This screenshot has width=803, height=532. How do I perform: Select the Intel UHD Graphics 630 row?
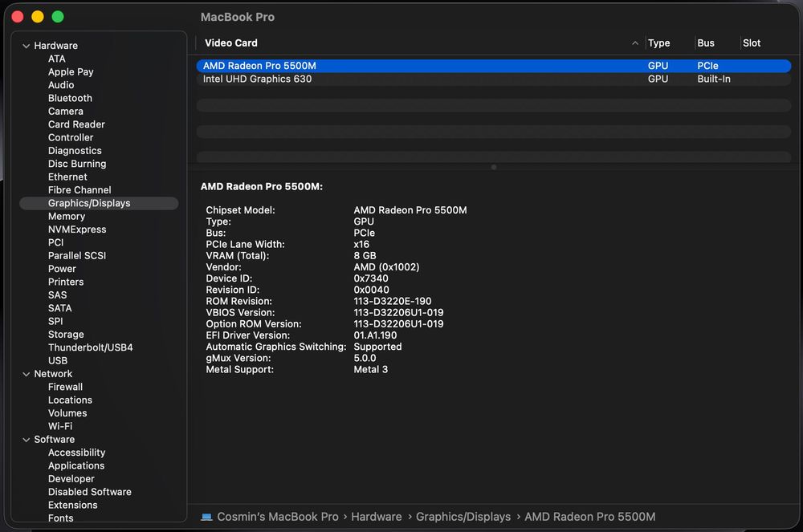pos(257,79)
